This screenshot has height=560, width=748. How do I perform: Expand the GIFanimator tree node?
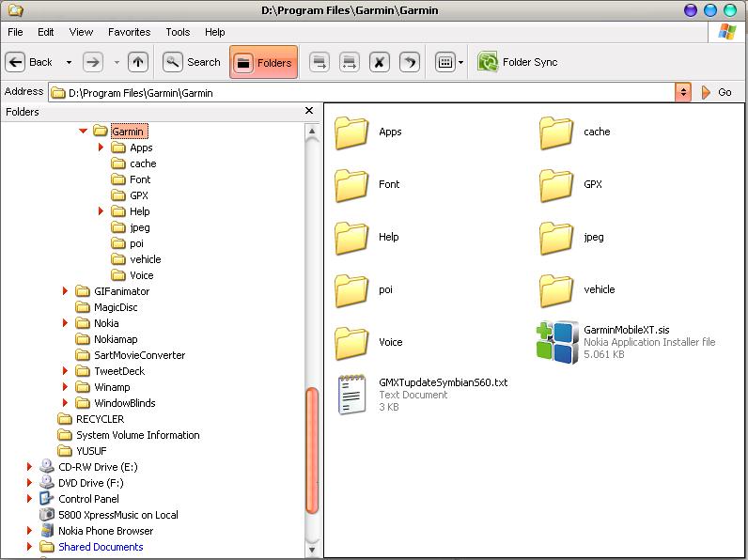65,290
